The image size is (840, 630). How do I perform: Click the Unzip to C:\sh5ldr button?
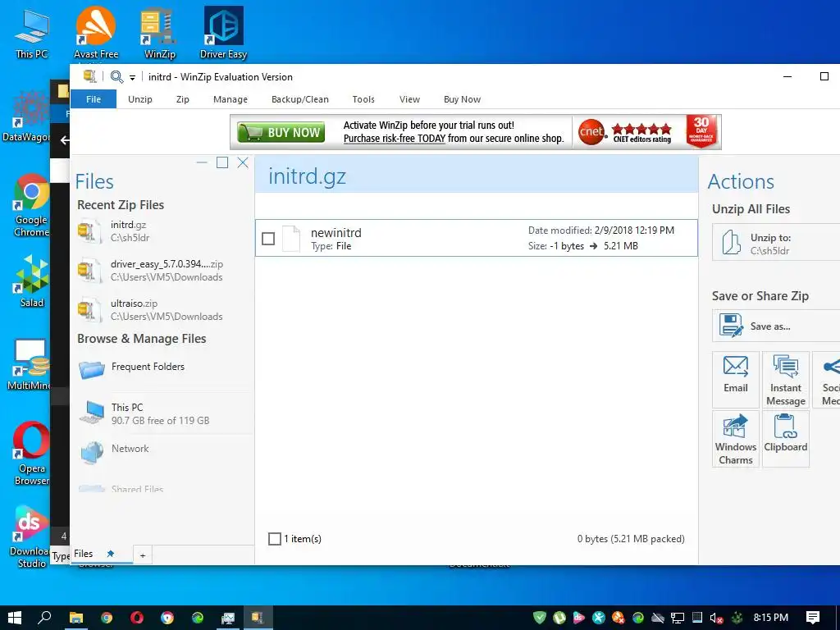click(x=776, y=243)
